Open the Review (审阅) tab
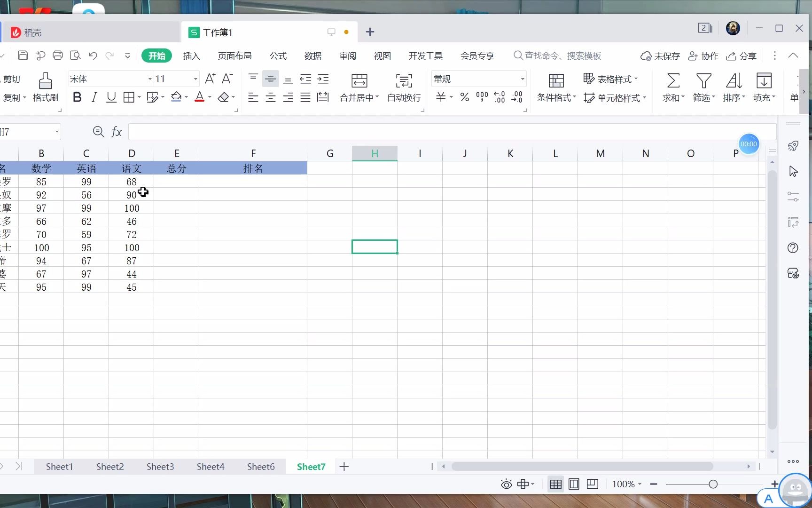The image size is (812, 508). click(348, 56)
